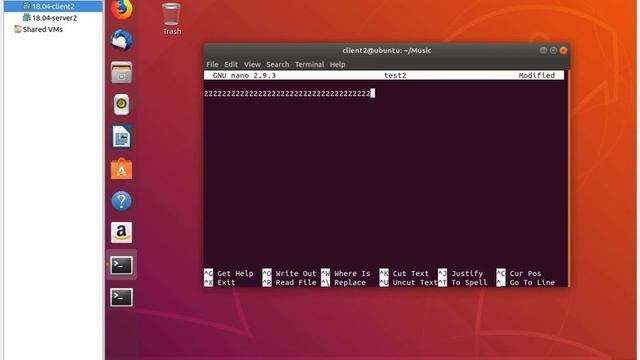Click the 'Replace' nano shortcut
Image resolution: width=640 pixels, height=360 pixels.
[x=349, y=282]
